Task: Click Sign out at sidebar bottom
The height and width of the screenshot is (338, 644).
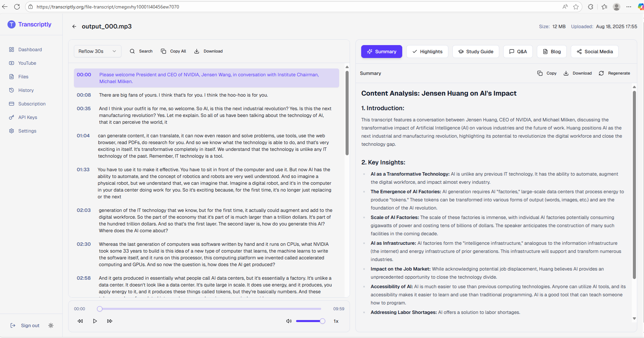Action: (x=25, y=325)
